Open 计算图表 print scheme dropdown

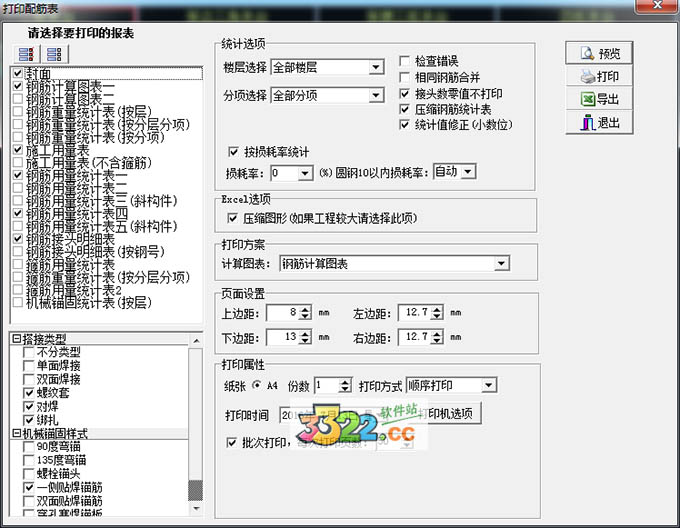[x=502, y=263]
